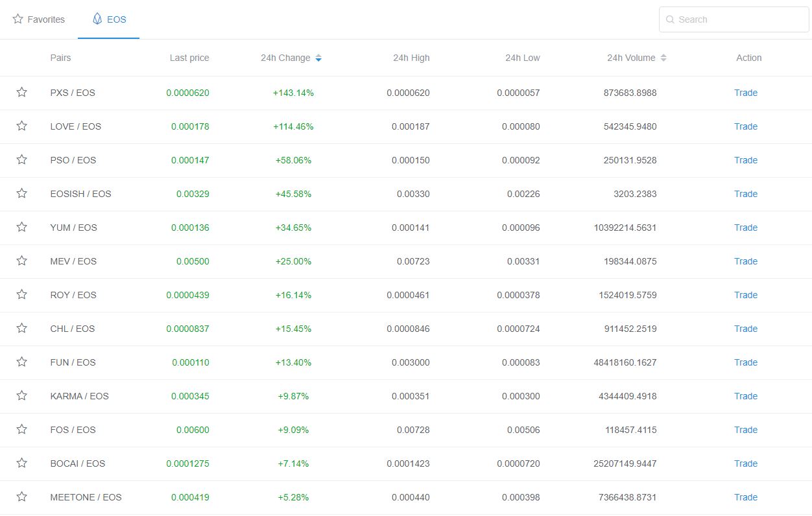Select the CHL / EOS pair name
The height and width of the screenshot is (516, 812).
pyautogui.click(x=73, y=329)
